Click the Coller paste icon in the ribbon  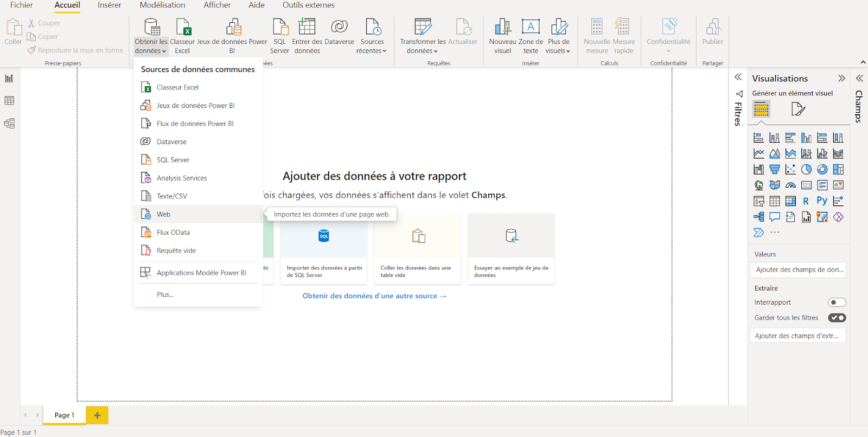click(13, 31)
